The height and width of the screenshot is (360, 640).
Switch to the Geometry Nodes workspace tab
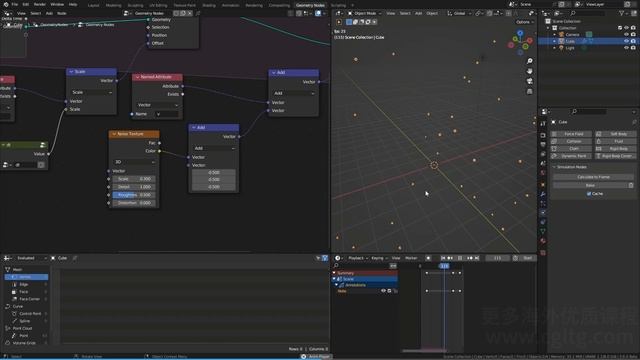point(310,5)
